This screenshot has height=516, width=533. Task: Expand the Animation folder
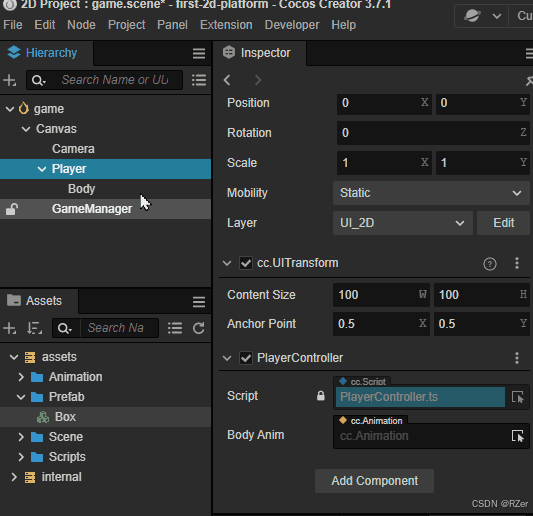(x=21, y=377)
